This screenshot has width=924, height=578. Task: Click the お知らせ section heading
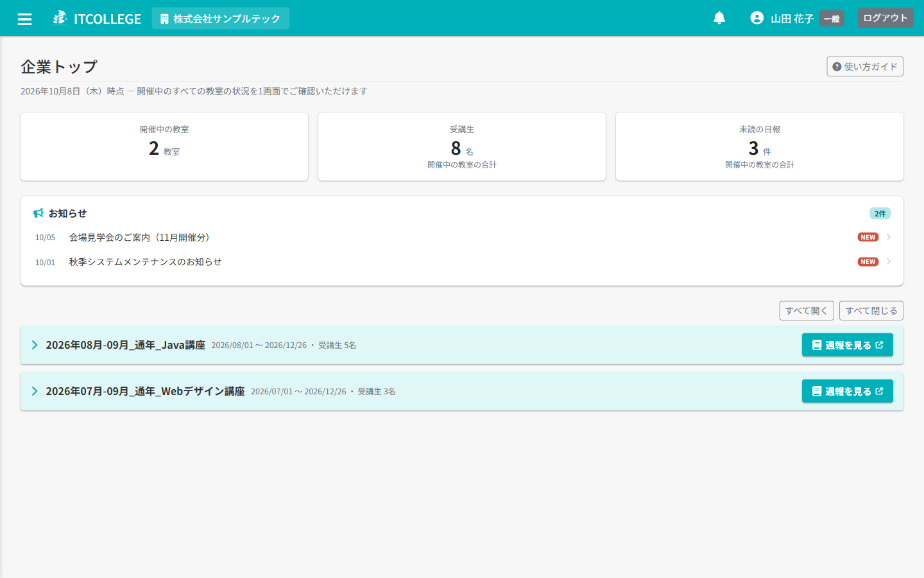[x=67, y=213]
